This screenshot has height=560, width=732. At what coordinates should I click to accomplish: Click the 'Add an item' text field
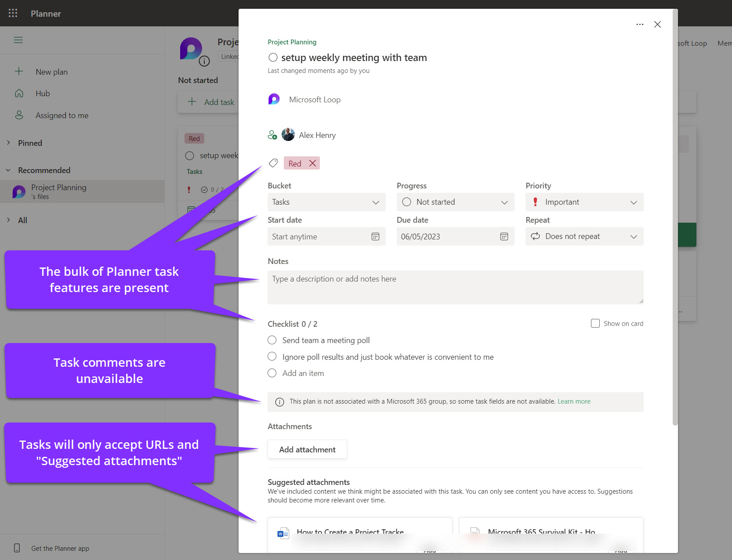pos(303,373)
